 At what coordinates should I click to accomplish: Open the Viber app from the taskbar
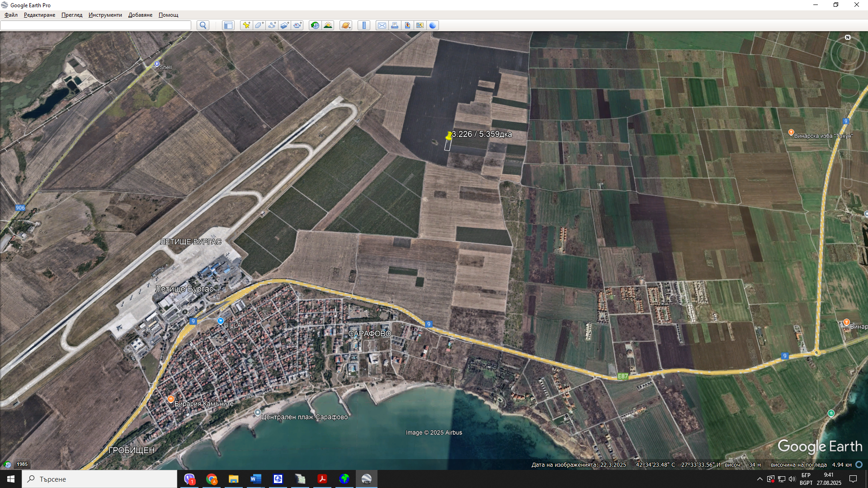coord(189,479)
